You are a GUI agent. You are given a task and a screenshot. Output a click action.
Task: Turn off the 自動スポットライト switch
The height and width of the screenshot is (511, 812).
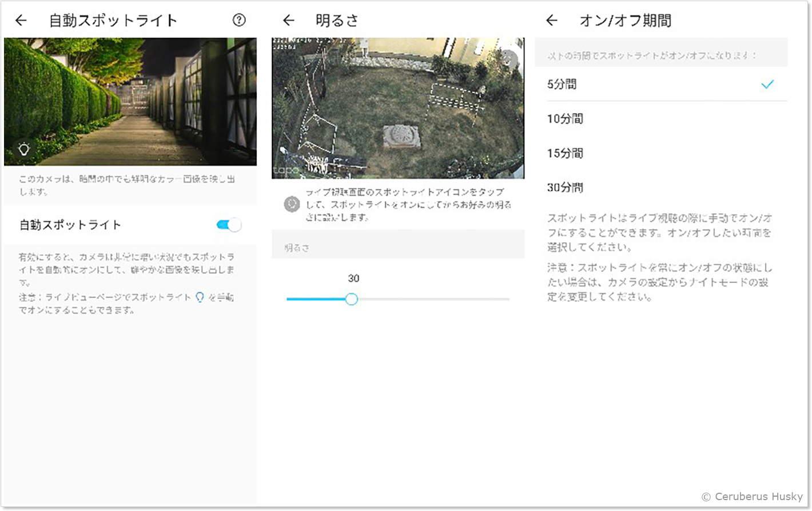(x=229, y=225)
